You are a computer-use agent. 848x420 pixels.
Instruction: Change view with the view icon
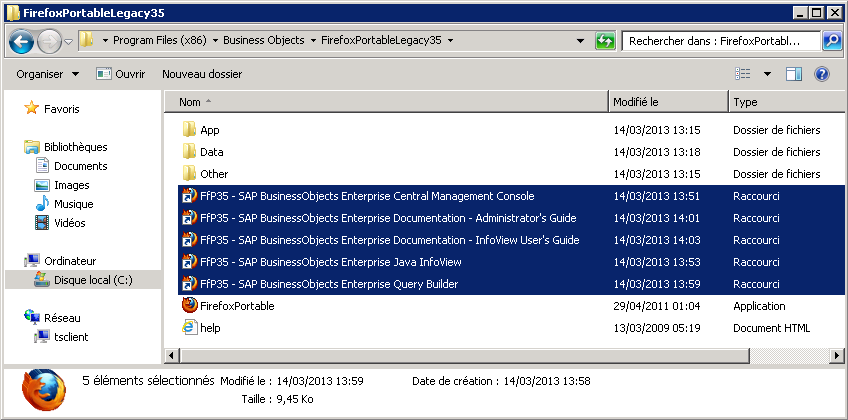[x=743, y=74]
